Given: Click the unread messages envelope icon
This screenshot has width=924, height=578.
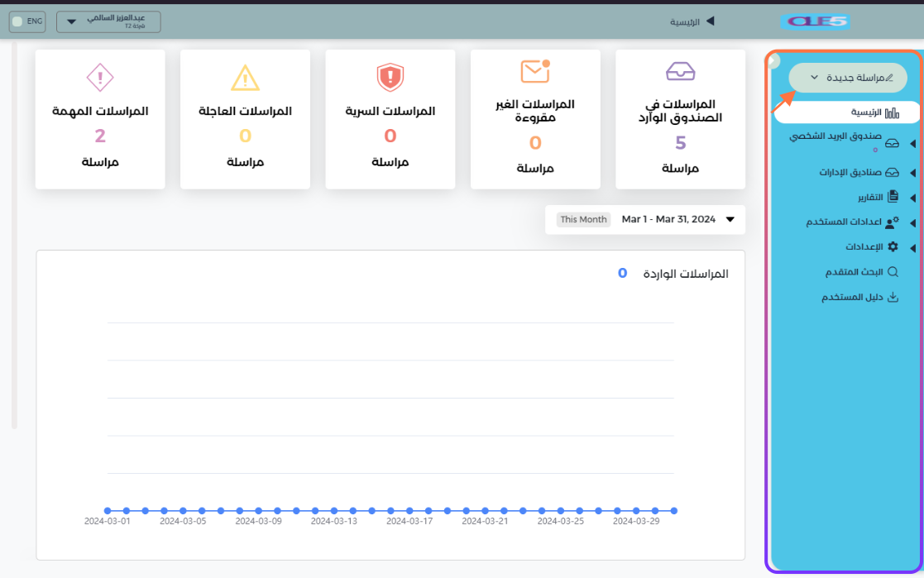Looking at the screenshot, I should 535,72.
